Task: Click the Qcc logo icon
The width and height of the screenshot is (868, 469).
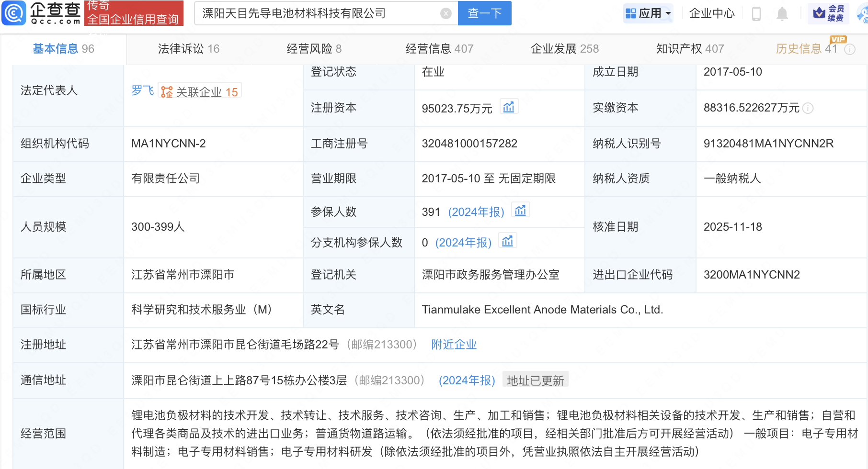Action: coord(14,13)
